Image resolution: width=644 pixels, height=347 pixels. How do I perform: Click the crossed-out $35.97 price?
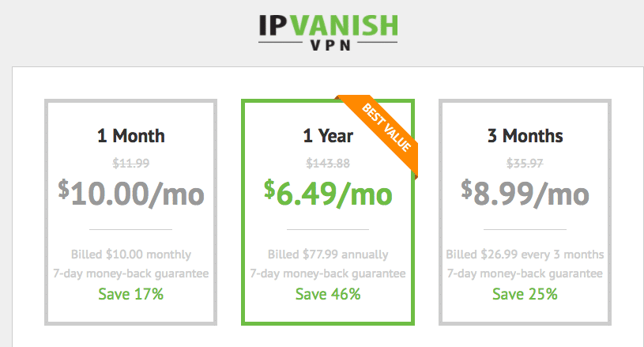click(x=525, y=164)
